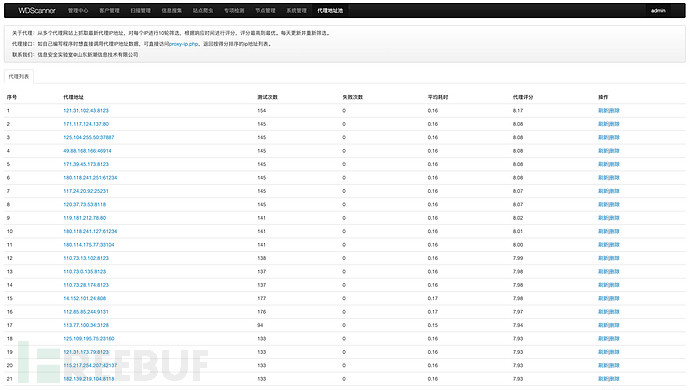Image resolution: width=690 pixels, height=390 pixels.
Task: Open proxy 117.24.20.92:25231
Action: tap(86, 191)
